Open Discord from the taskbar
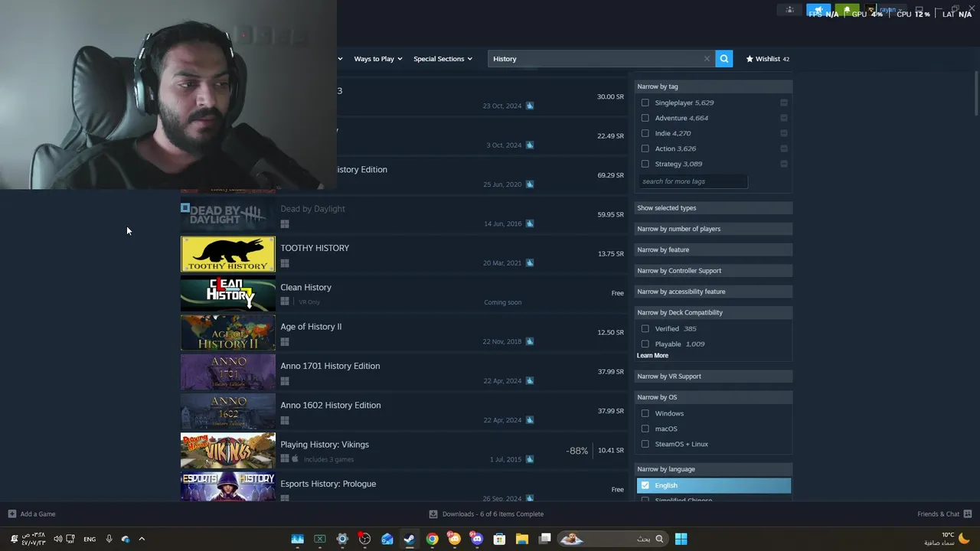The image size is (980, 551). [x=477, y=539]
